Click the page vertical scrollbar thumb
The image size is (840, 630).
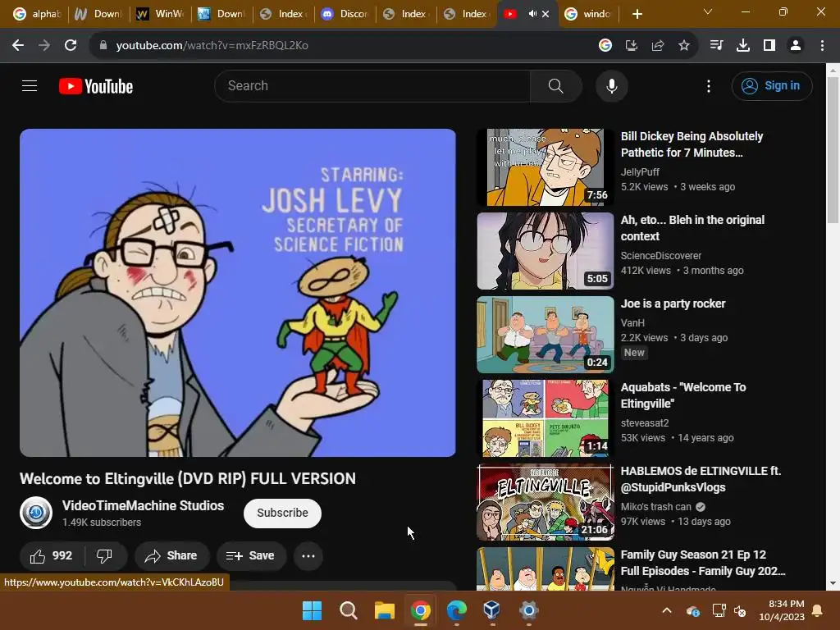(833, 150)
